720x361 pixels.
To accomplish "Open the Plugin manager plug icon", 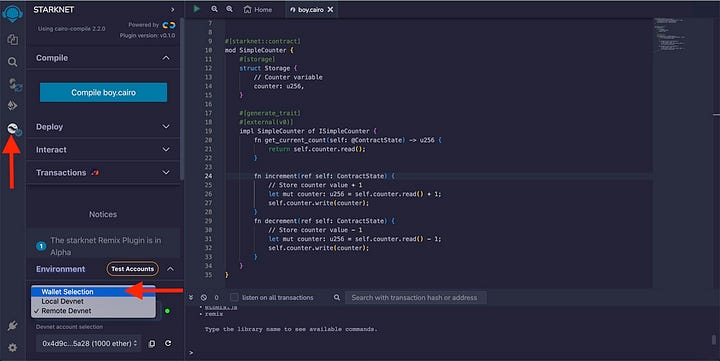I will pyautogui.click(x=12, y=326).
